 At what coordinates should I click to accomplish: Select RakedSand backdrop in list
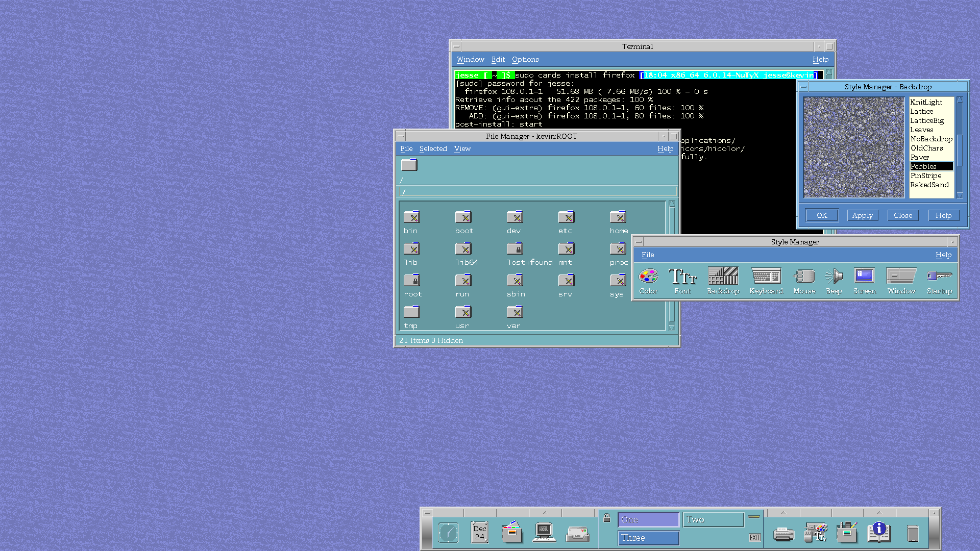click(x=932, y=185)
